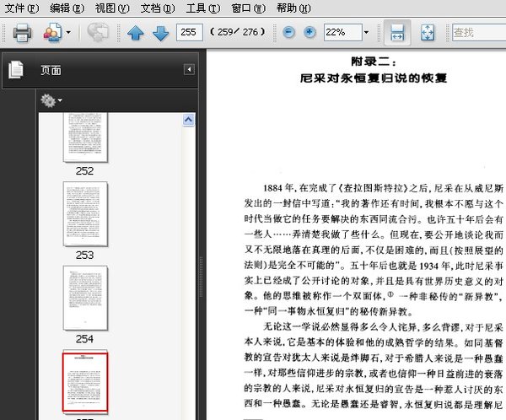Screen dimensions: 506x420
Task: Click the Print icon in the toolbar
Action: click(x=22, y=33)
